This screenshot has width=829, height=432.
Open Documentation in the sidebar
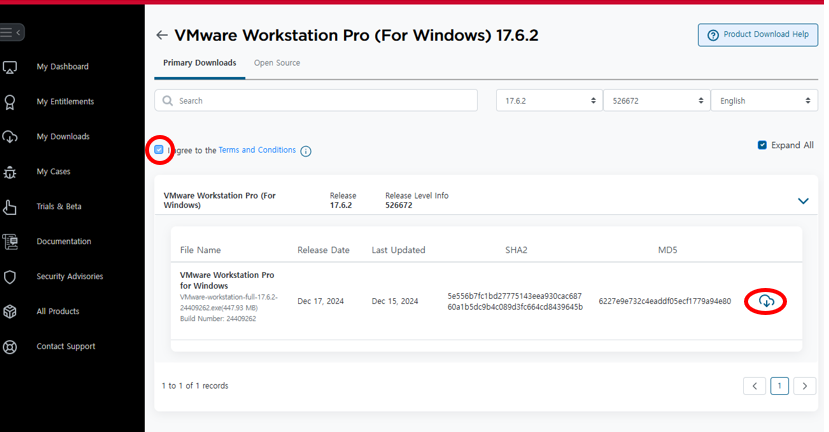[x=63, y=241]
